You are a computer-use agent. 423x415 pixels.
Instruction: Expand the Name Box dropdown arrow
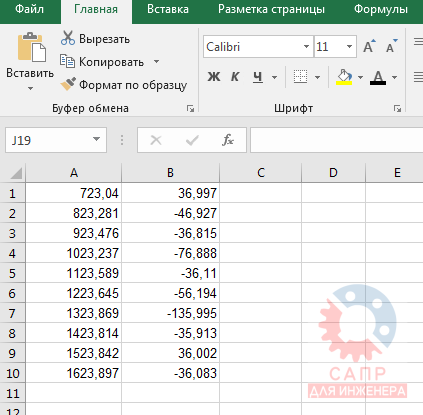pyautogui.click(x=97, y=139)
